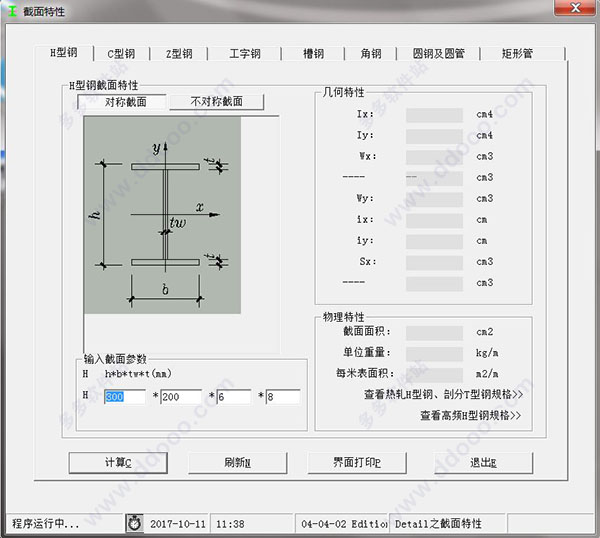Click the H型钢截面特性 group label
The height and width of the screenshot is (538, 600).
[103, 85]
